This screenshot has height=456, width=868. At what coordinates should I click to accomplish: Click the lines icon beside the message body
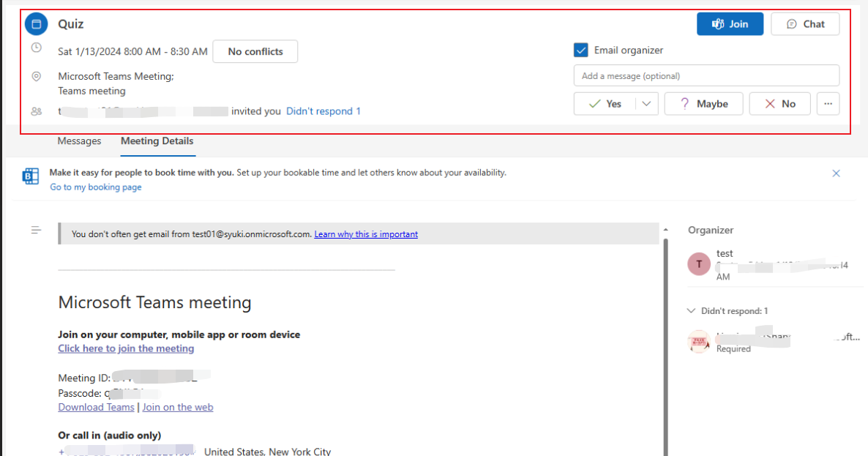click(x=36, y=230)
